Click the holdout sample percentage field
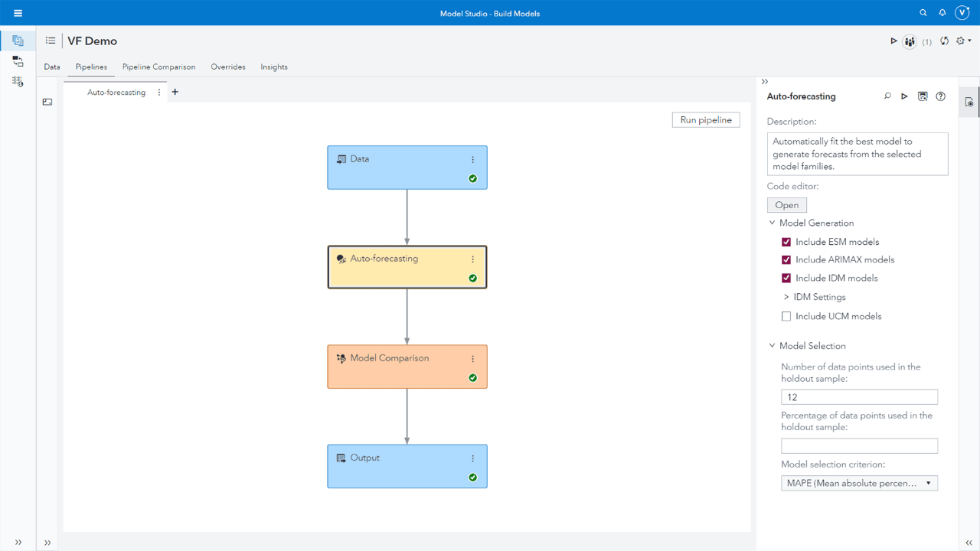The image size is (980, 551). pyautogui.click(x=859, y=445)
